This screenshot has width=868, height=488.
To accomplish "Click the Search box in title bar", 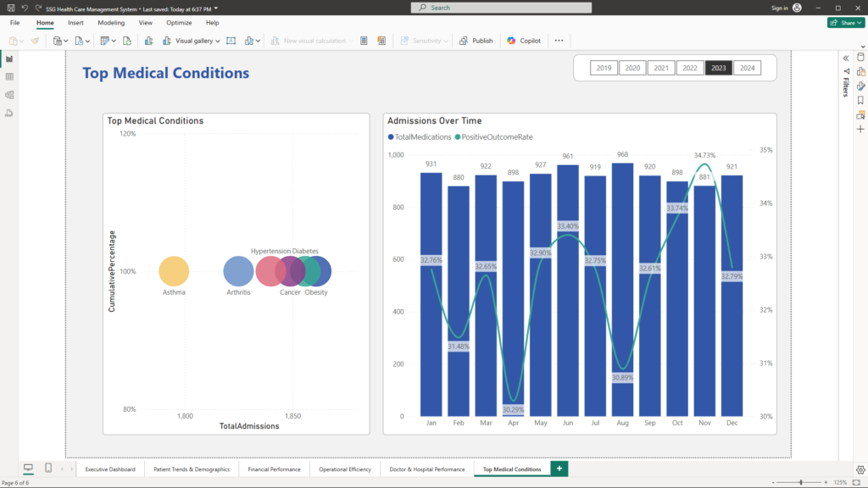I will 504,8.
